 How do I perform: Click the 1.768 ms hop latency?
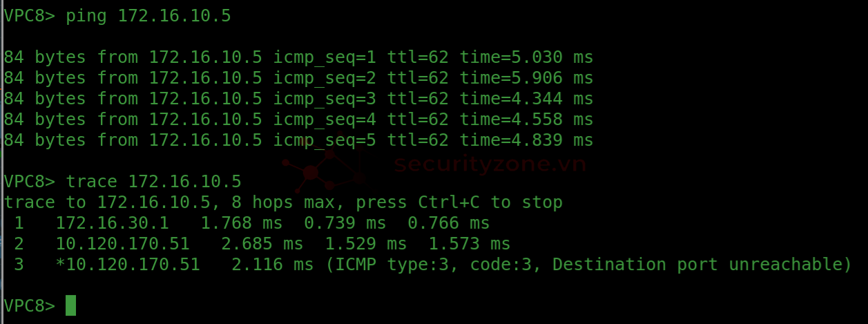pyautogui.click(x=242, y=223)
